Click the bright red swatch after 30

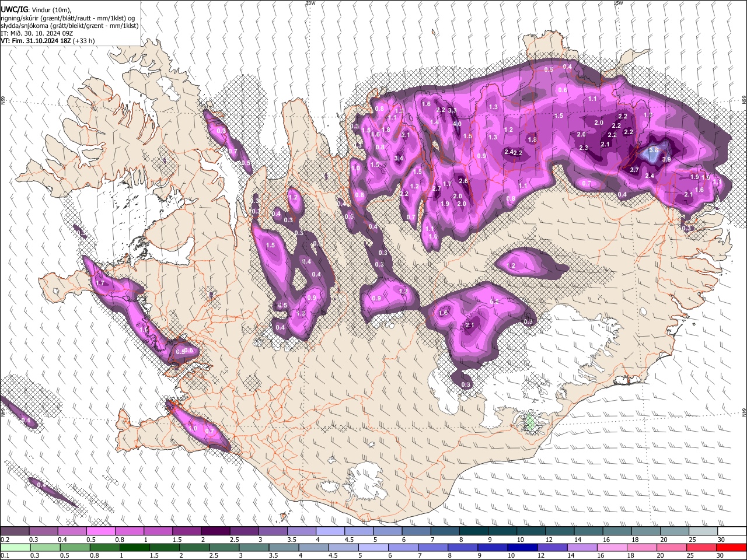pyautogui.click(x=731, y=547)
